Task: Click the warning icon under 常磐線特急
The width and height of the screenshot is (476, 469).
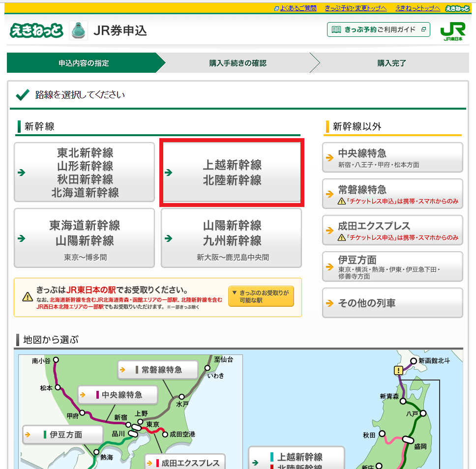Action: click(342, 201)
